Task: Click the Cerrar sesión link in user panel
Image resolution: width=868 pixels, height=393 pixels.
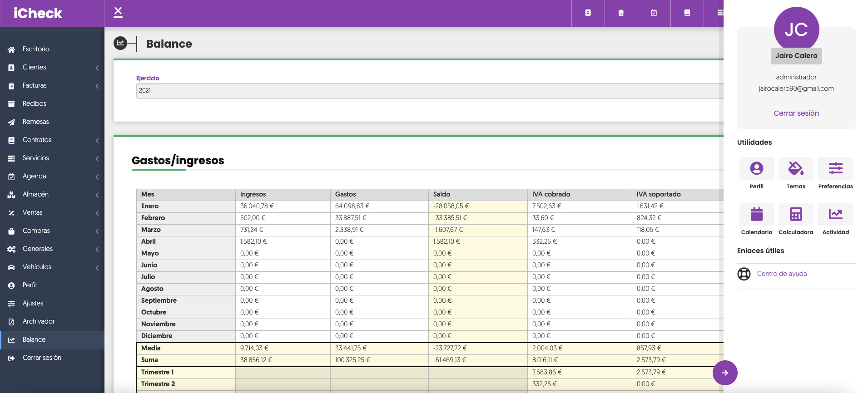Action: coord(796,113)
